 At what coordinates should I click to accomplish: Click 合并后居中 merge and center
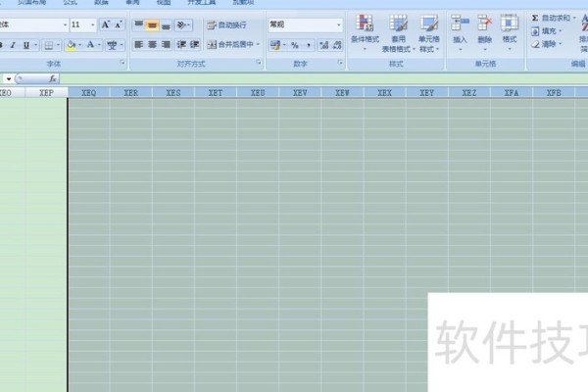(x=230, y=44)
